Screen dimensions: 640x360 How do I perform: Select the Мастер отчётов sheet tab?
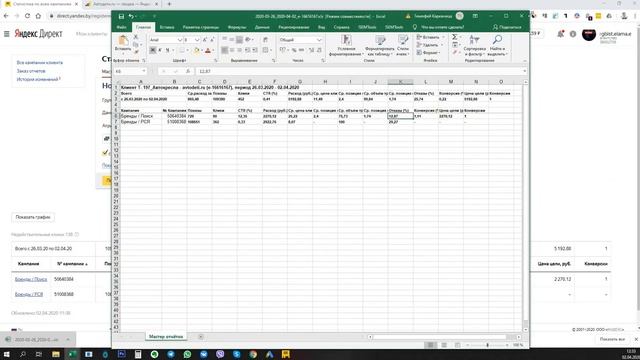tap(166, 337)
